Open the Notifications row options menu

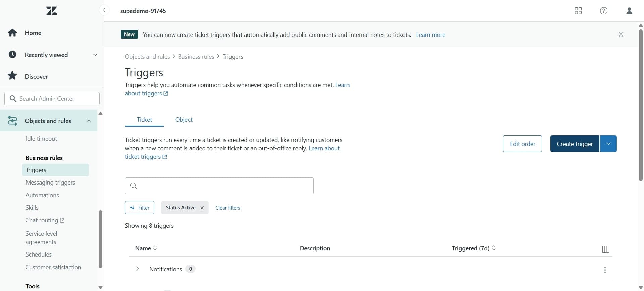(x=605, y=270)
